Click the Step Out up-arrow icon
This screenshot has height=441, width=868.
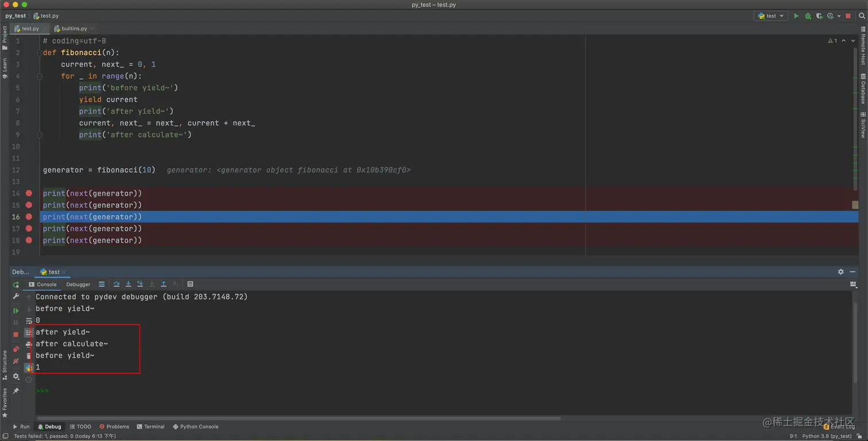point(164,284)
